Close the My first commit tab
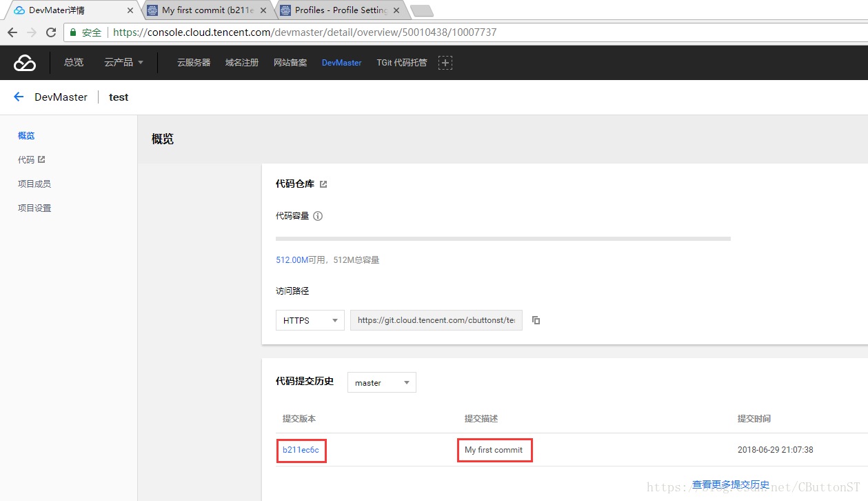The width and height of the screenshot is (868, 501). point(263,10)
